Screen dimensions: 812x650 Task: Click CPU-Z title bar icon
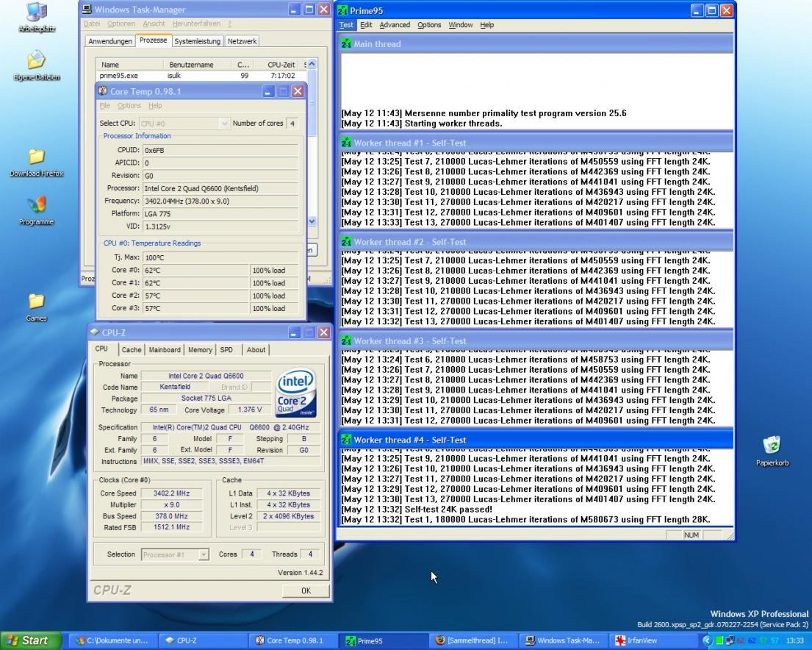pos(94,332)
